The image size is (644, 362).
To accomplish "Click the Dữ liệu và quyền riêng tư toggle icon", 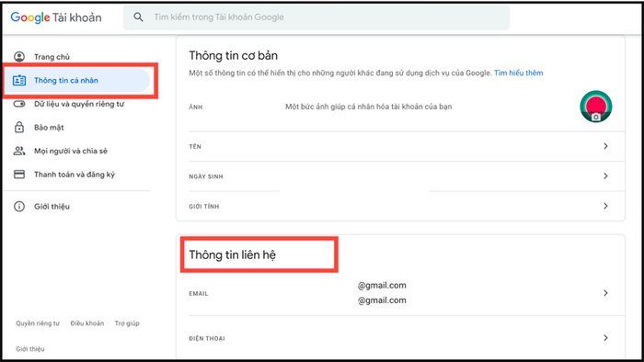I will point(19,104).
